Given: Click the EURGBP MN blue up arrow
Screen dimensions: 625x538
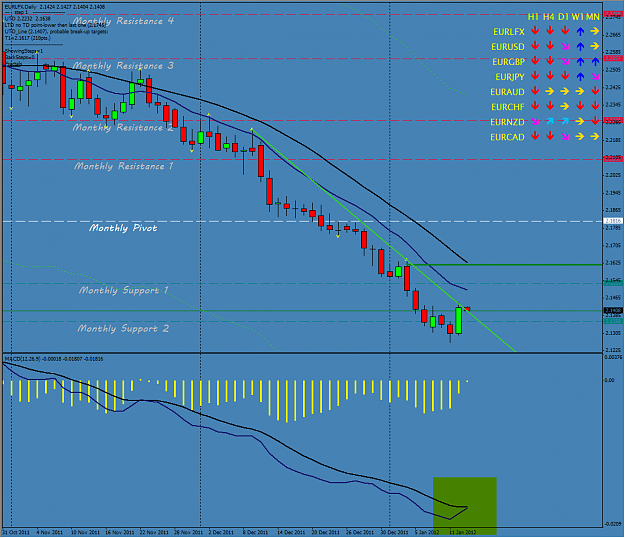Looking at the screenshot, I should (595, 62).
